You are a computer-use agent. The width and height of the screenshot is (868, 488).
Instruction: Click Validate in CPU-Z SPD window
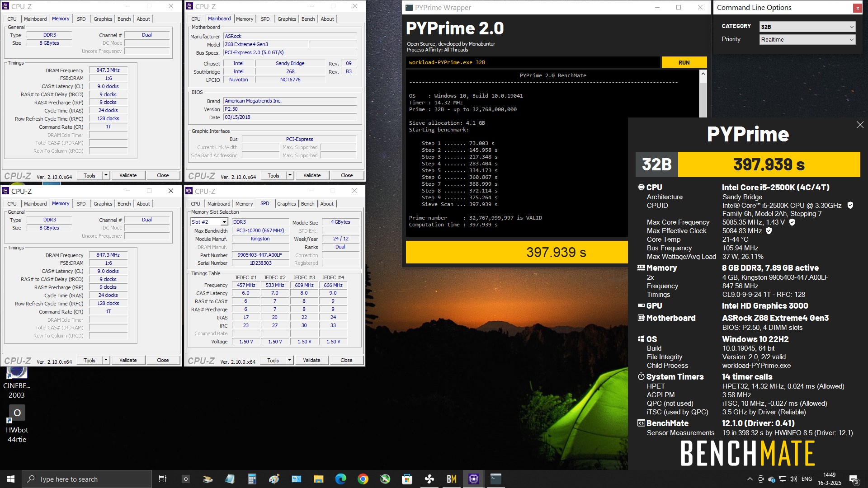311,360
